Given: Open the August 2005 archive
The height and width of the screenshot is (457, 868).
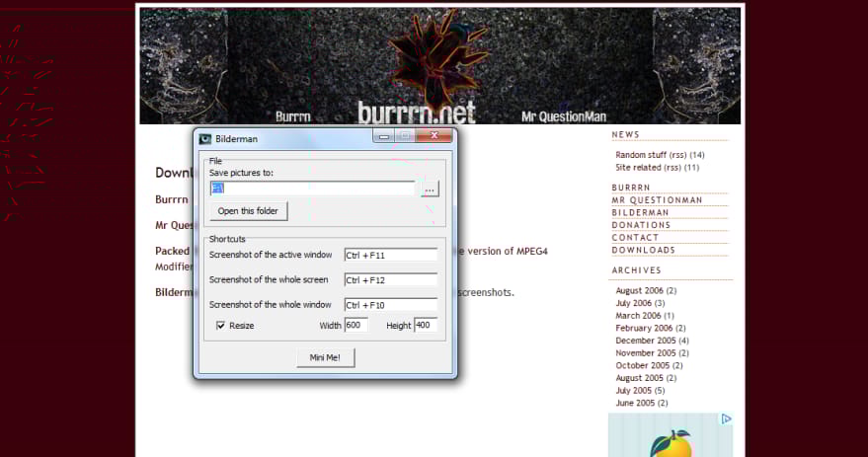Looking at the screenshot, I should pos(639,378).
